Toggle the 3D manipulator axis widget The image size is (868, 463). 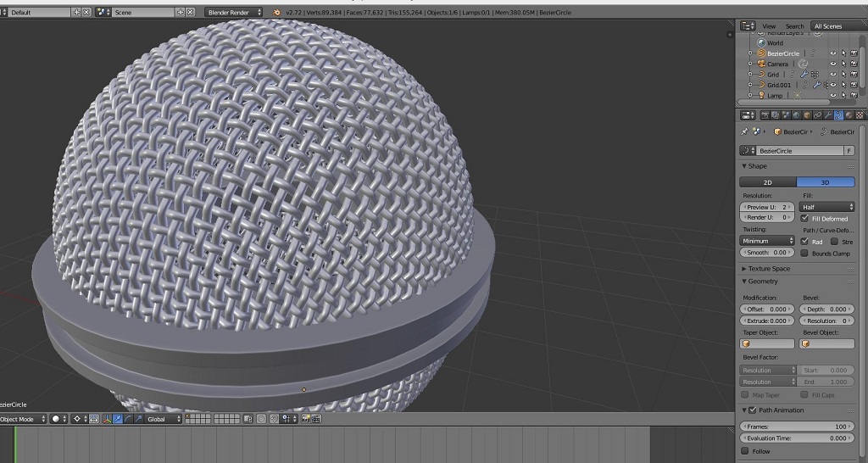point(108,419)
